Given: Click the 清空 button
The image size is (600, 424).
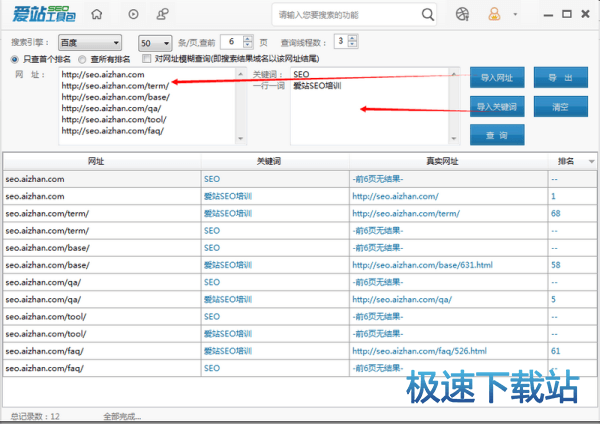Looking at the screenshot, I should [x=561, y=106].
